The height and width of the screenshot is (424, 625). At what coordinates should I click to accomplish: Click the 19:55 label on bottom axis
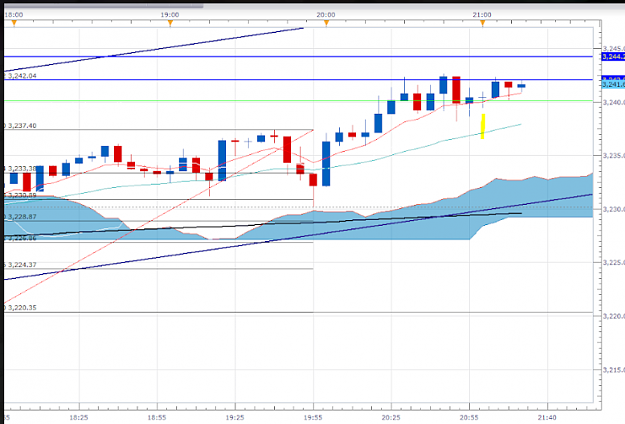(x=313, y=417)
